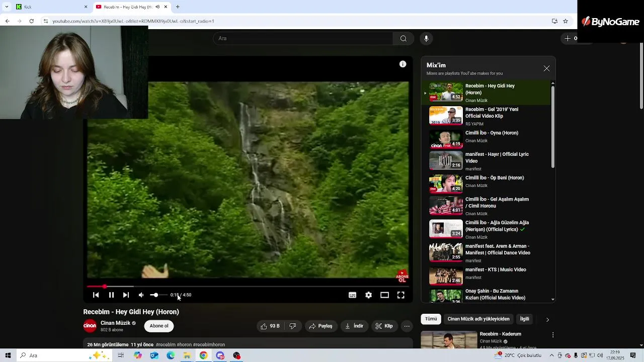Open player settings gear
Viewport: 644px width, 362px height.
(x=368, y=295)
